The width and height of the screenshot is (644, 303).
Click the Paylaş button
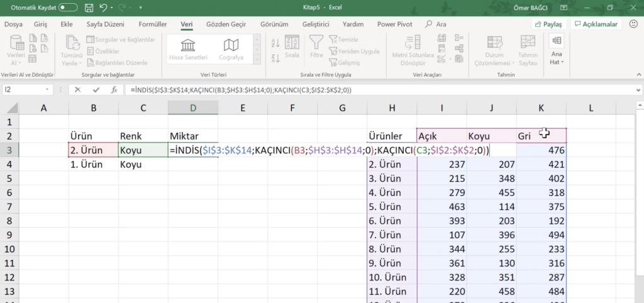tap(548, 24)
